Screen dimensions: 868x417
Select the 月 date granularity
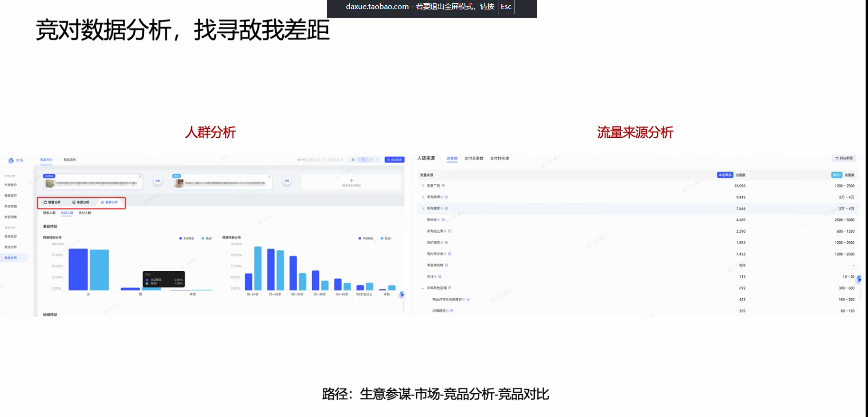(364, 160)
